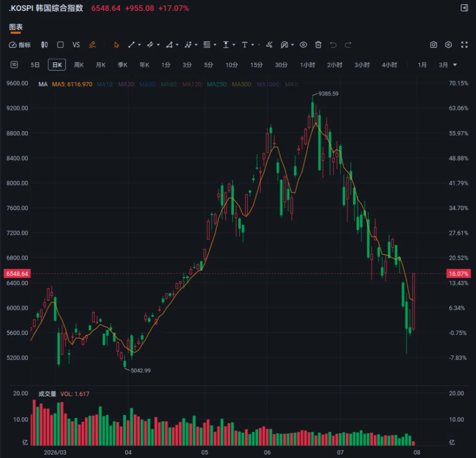Take a chart snapshot with camera icon
This screenshot has width=476, height=458.
(x=434, y=45)
